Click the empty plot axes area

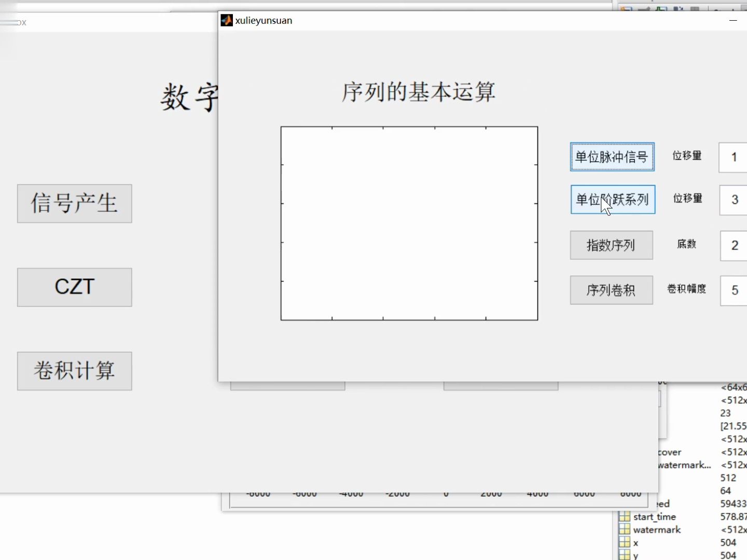409,223
